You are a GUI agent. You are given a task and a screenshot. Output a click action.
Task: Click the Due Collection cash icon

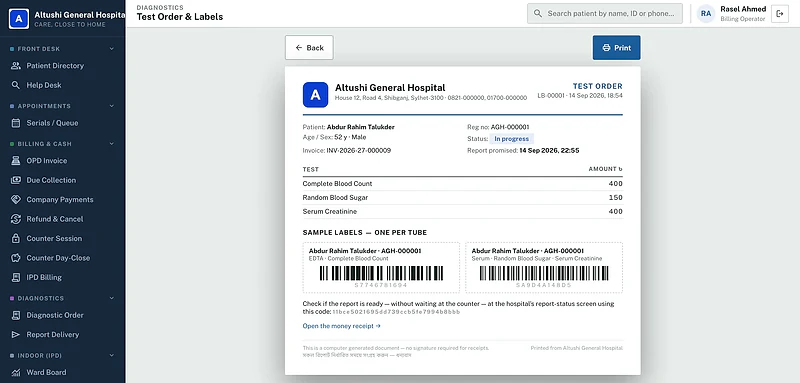point(16,180)
